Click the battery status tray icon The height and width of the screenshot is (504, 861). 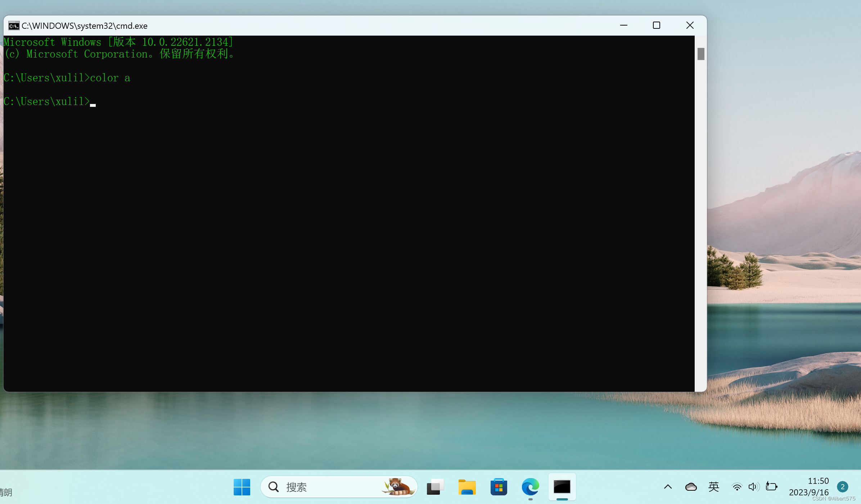click(771, 487)
